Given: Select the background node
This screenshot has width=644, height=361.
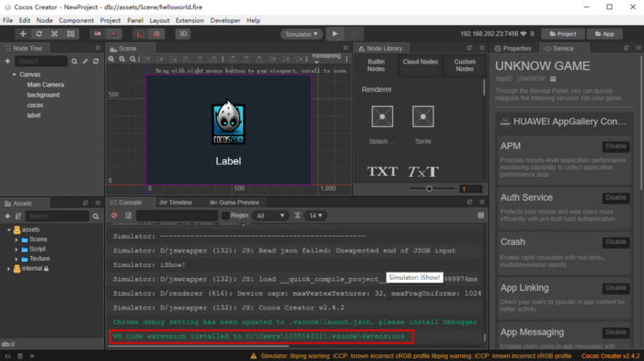Looking at the screenshot, I should 43,95.
